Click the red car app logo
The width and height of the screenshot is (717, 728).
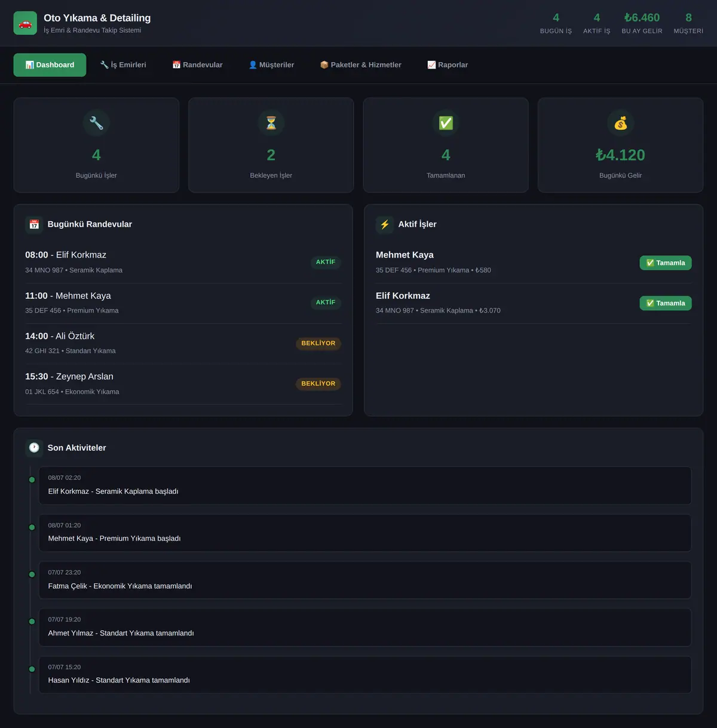25,23
